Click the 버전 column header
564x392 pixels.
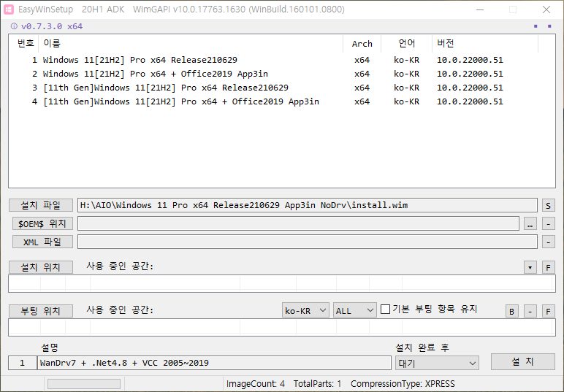click(x=485, y=44)
